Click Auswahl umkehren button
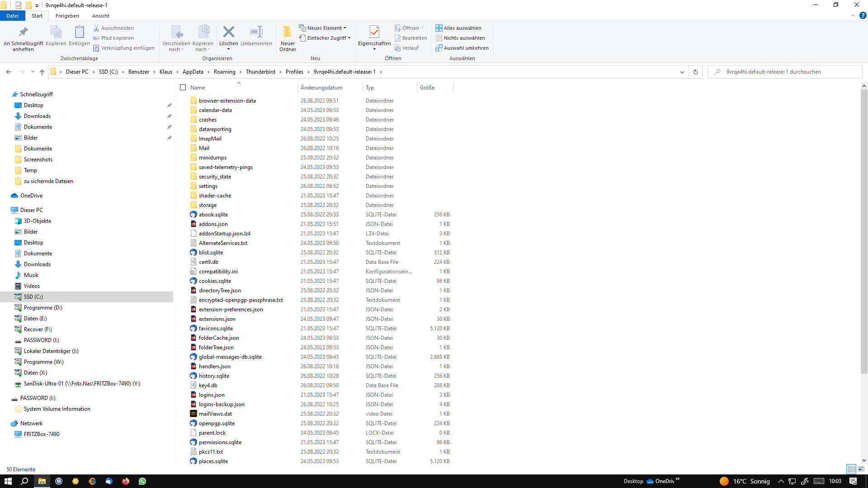Image resolution: width=868 pixels, height=488 pixels. 462,48
